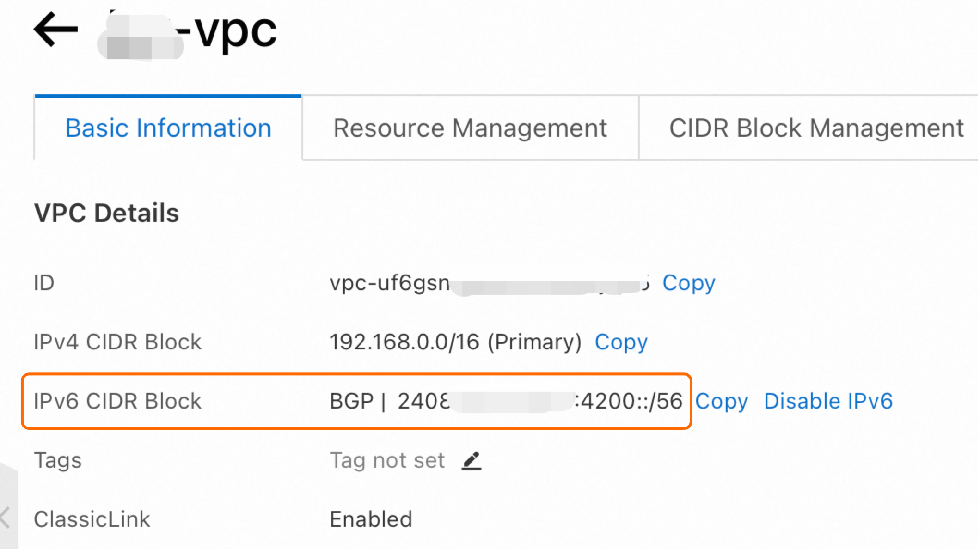Viewport: 980px width, 549px height.
Task: Copy the IPv6 CIDR Block
Action: [x=722, y=401]
